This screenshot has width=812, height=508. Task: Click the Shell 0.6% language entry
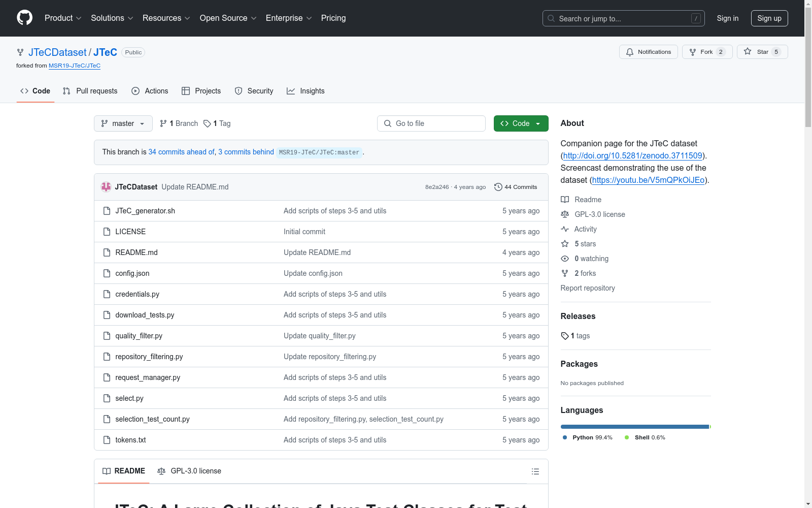click(645, 437)
